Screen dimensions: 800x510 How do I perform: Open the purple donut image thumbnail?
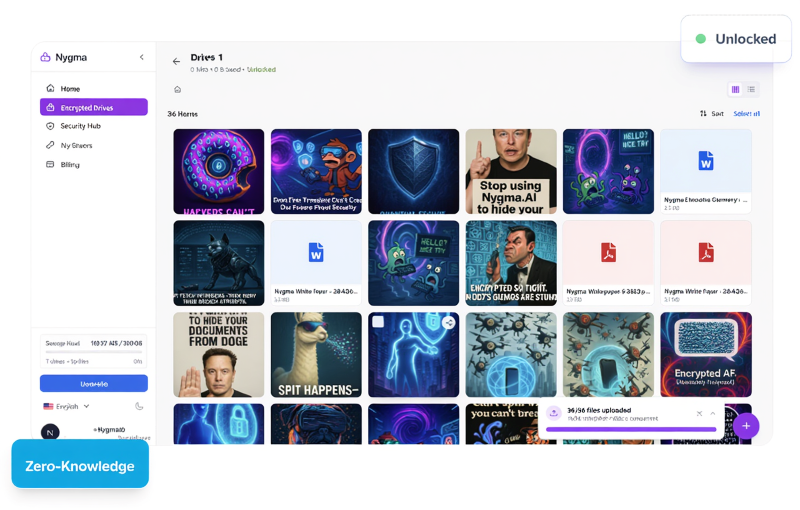point(219,171)
